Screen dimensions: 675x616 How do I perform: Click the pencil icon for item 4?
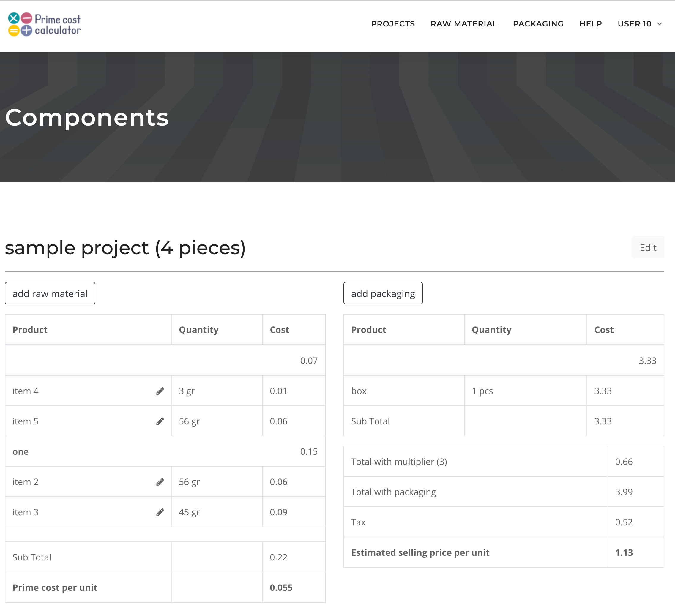tap(160, 391)
